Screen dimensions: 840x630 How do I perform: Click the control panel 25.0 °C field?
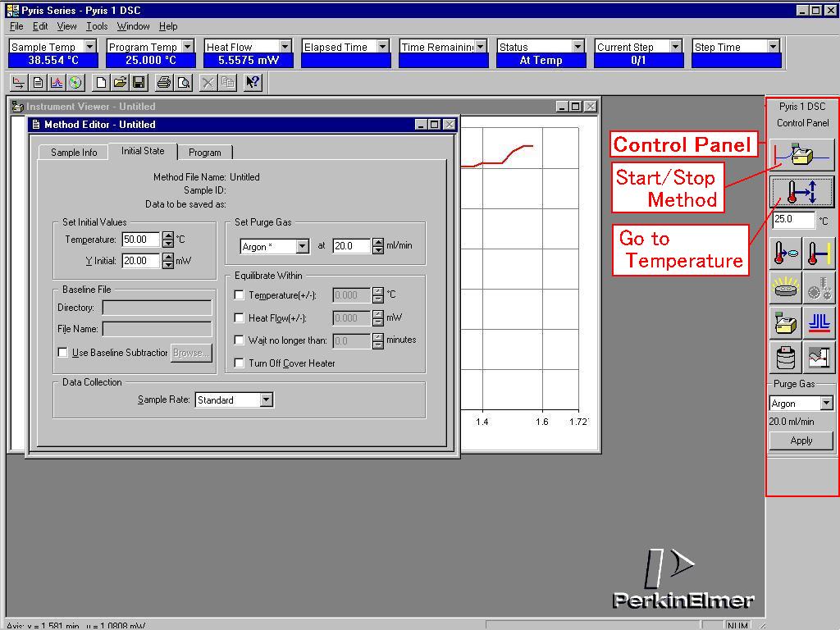(794, 220)
